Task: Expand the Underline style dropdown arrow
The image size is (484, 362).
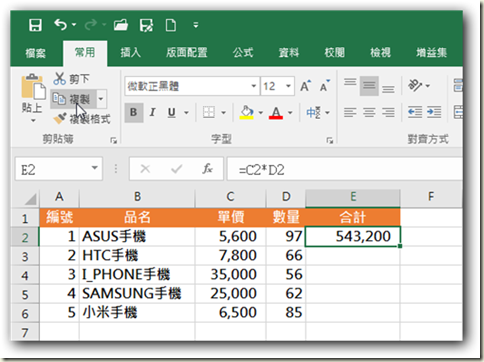Action: click(186, 113)
